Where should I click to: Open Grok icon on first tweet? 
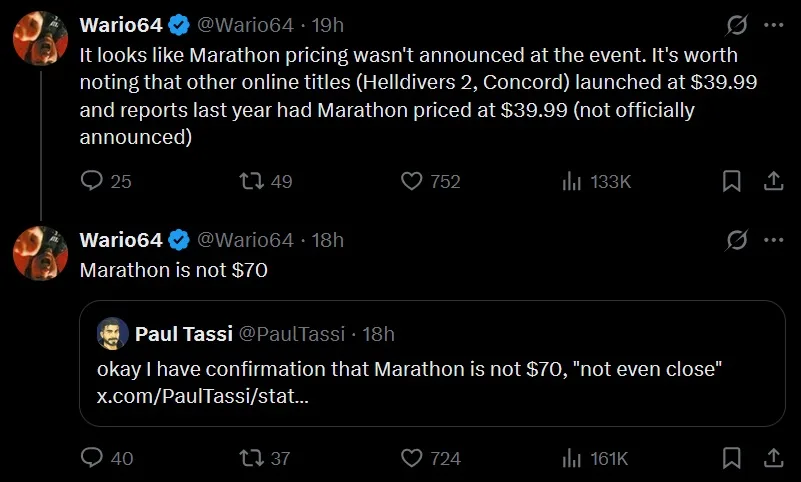pyautogui.click(x=737, y=25)
